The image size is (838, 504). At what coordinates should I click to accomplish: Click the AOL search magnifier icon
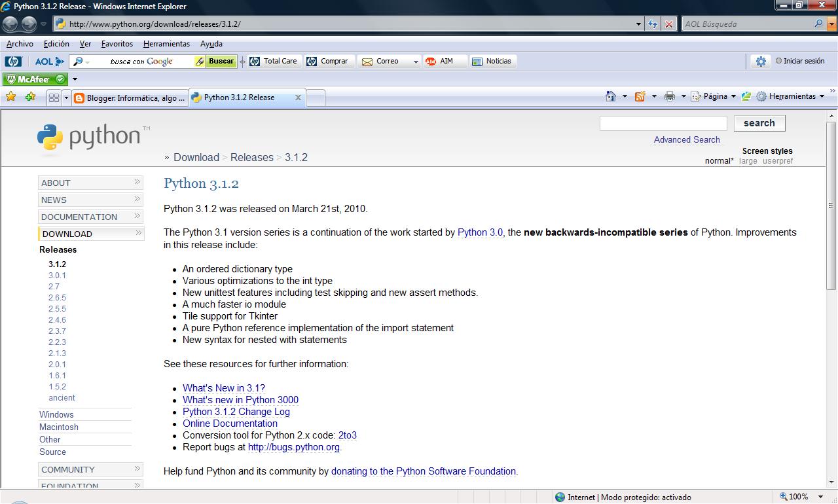click(x=819, y=24)
